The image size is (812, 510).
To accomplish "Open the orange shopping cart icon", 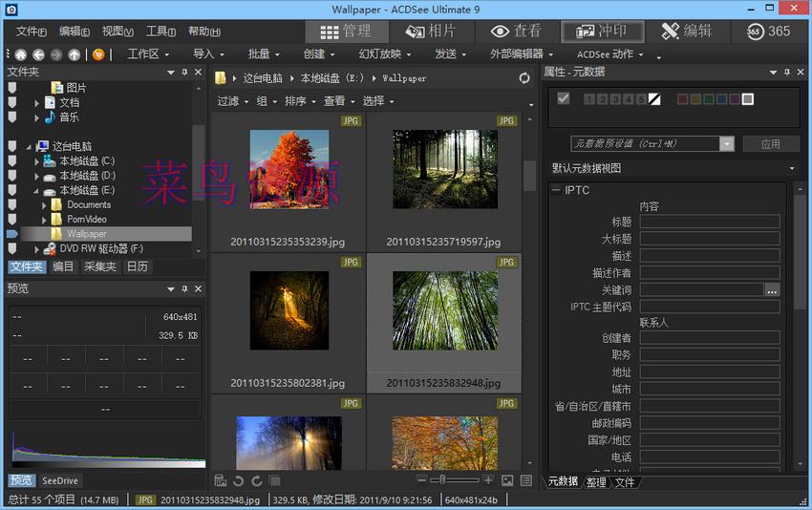I will 98,54.
